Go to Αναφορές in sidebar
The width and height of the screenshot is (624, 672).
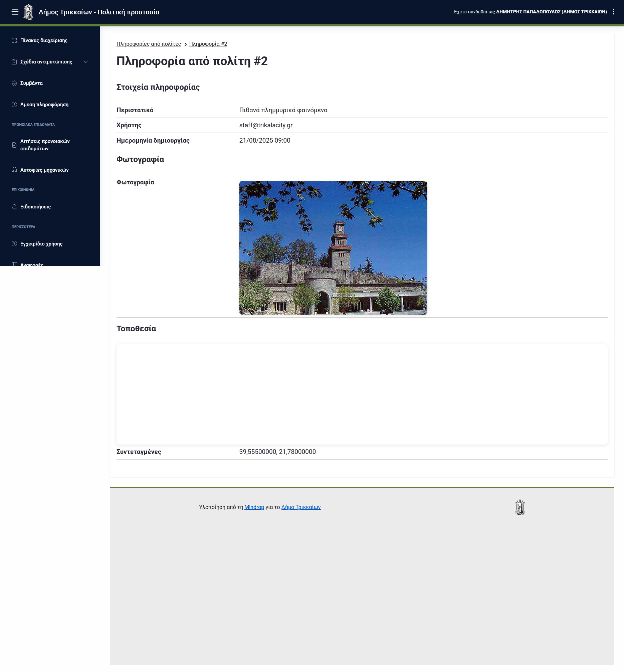coord(32,264)
